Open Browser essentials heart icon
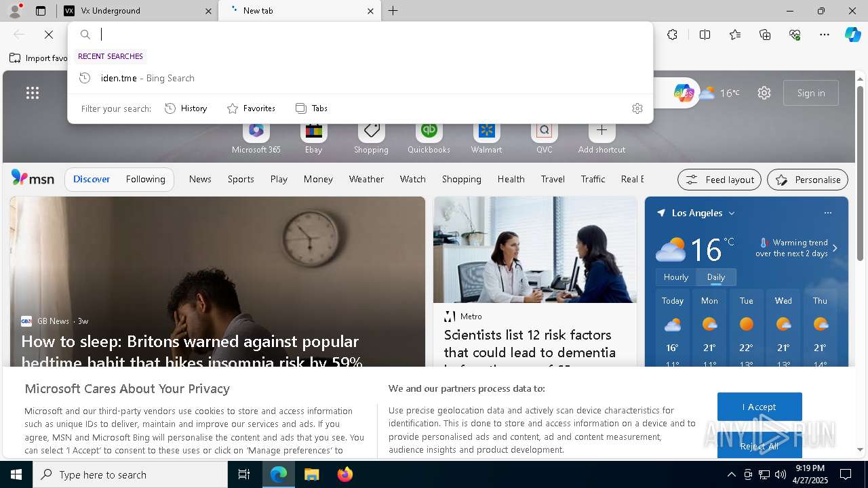Screen dimensions: 868x488 (x=795, y=35)
